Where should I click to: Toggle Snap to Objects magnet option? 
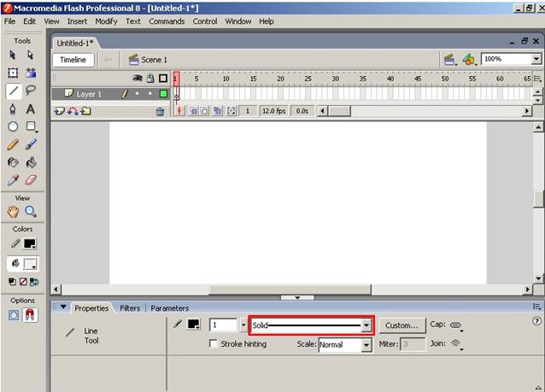click(x=30, y=315)
